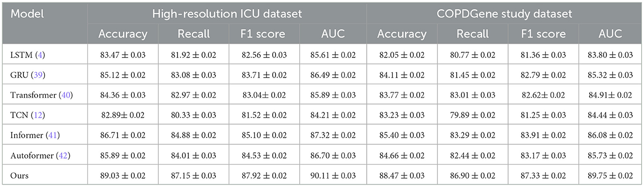Click the COPDGene study dataset header

tap(505, 14)
